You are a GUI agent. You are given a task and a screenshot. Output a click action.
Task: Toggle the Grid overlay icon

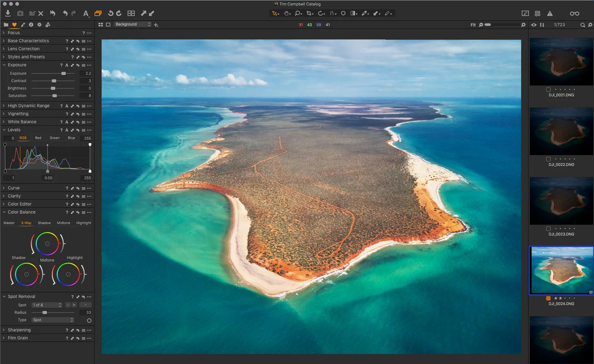pyautogui.click(x=537, y=13)
